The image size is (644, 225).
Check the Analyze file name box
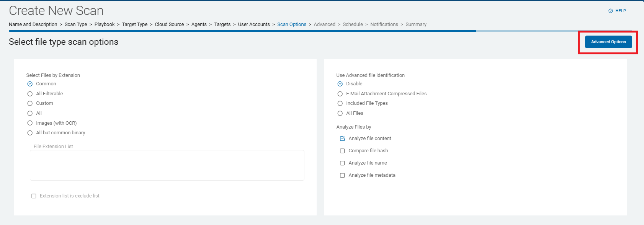342,163
